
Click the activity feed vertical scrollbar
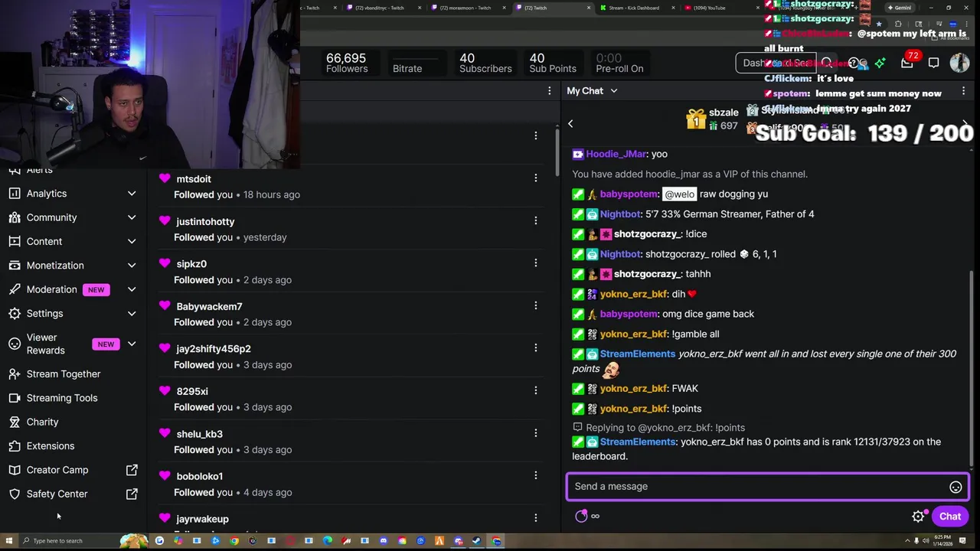pyautogui.click(x=557, y=153)
